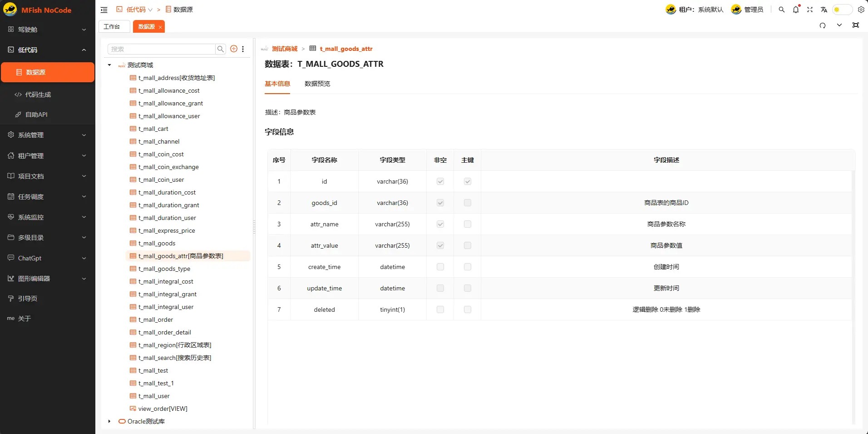This screenshot has height=434, width=868.
Task: Open the language translation menu
Action: click(x=824, y=10)
